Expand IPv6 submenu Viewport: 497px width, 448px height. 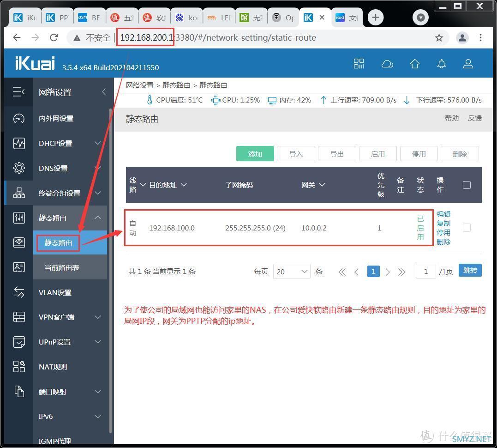click(x=98, y=416)
